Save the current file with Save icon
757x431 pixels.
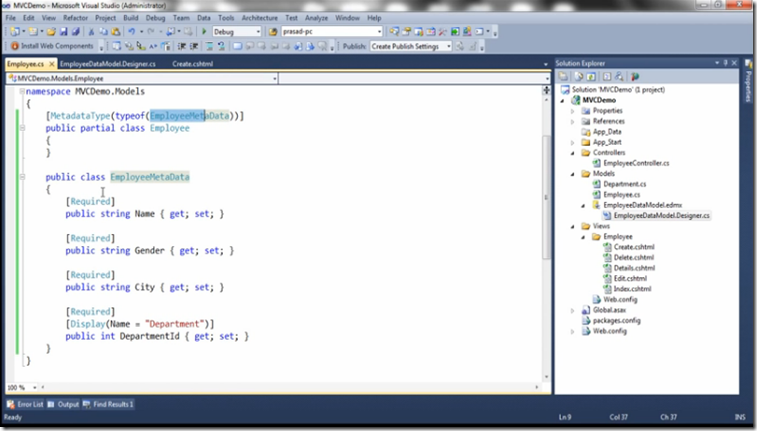(x=63, y=32)
